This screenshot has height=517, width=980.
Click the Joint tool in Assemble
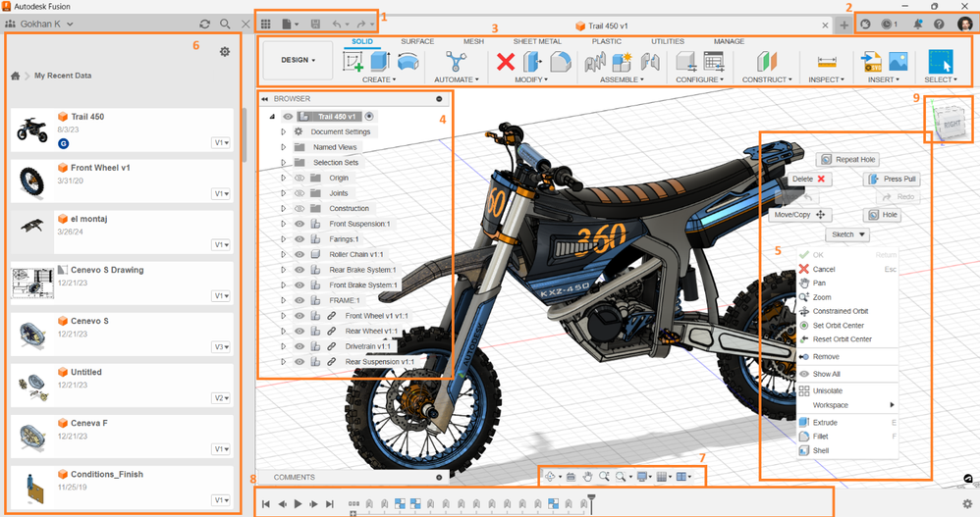coord(596,62)
